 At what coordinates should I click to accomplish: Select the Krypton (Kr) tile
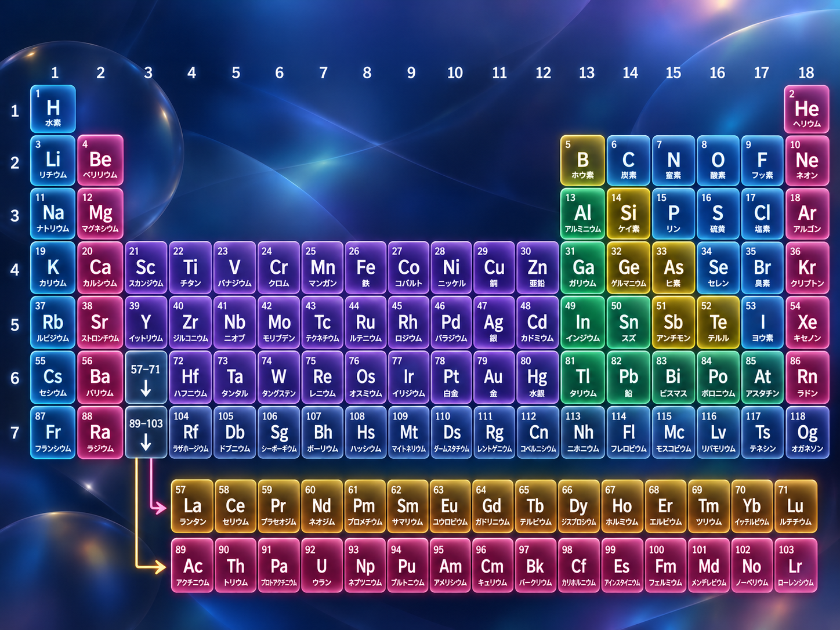806,267
